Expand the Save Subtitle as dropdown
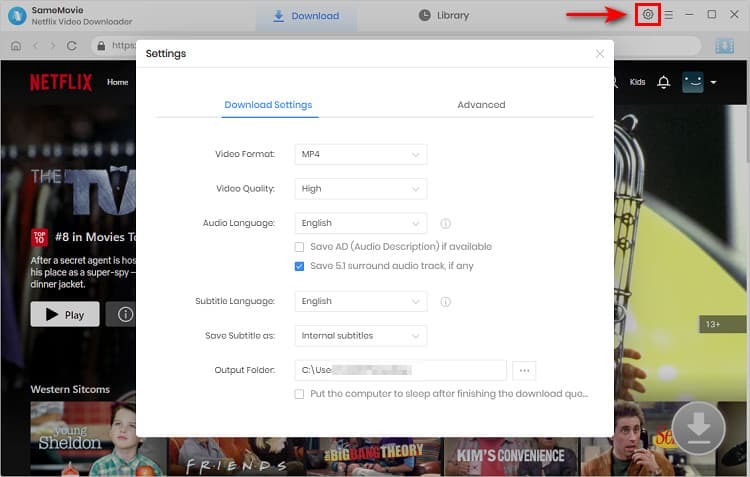This screenshot has height=477, width=750. [x=361, y=336]
